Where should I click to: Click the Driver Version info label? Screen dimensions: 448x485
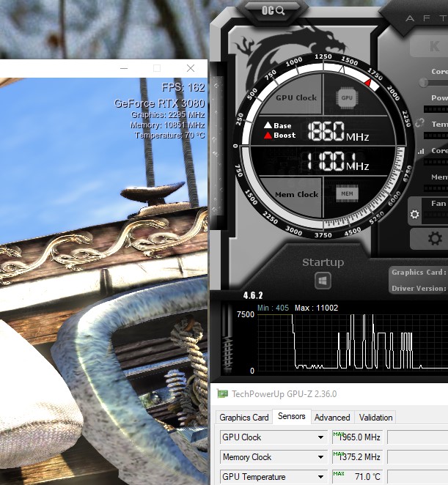[419, 288]
